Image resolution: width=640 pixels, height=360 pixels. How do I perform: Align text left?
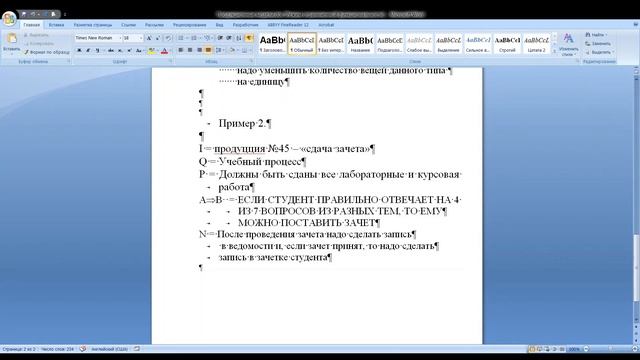tap(180, 50)
